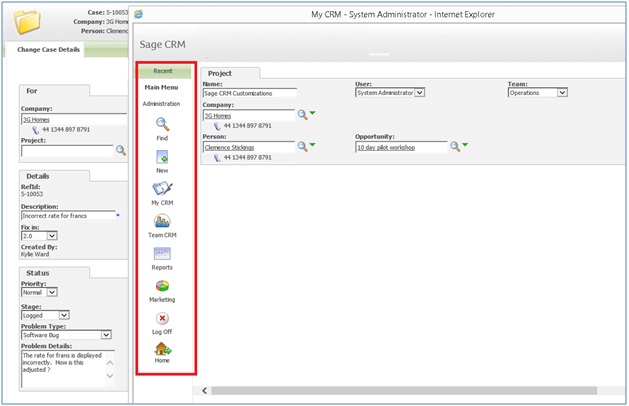
Task: Click the Find magnifier icon in sidebar
Action: (162, 124)
